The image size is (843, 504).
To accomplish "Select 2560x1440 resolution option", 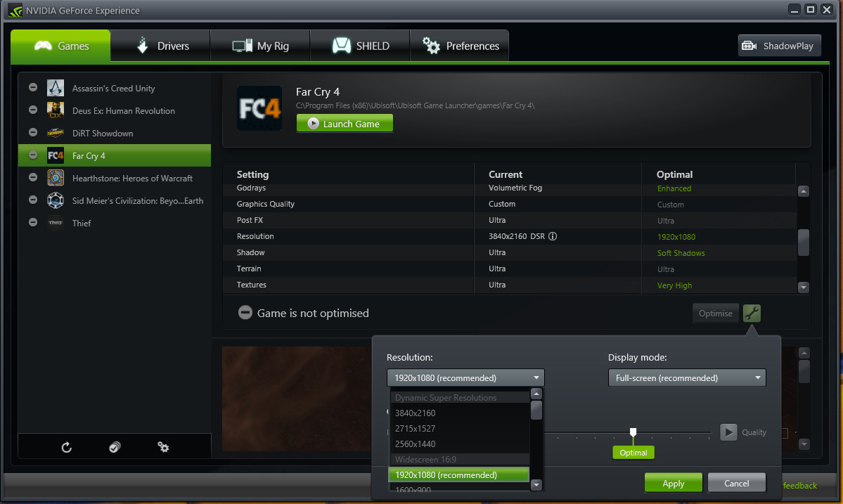I will [x=460, y=444].
